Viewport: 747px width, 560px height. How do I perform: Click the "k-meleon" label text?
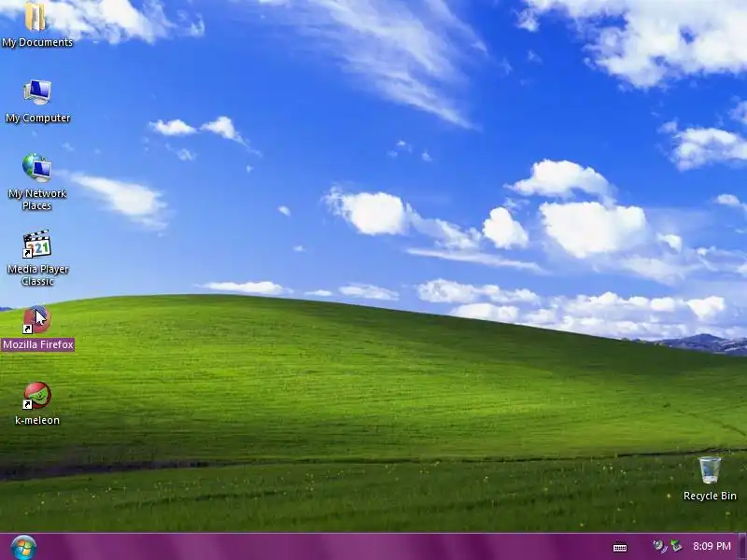37,420
